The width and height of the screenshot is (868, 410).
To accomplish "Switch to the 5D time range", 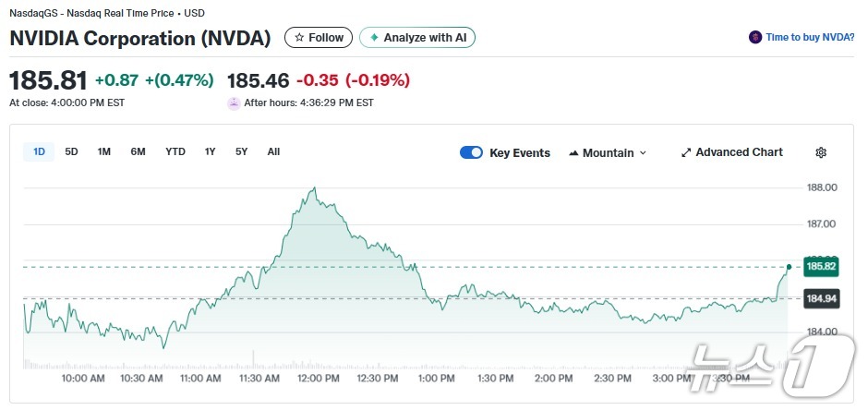I will pyautogui.click(x=71, y=151).
